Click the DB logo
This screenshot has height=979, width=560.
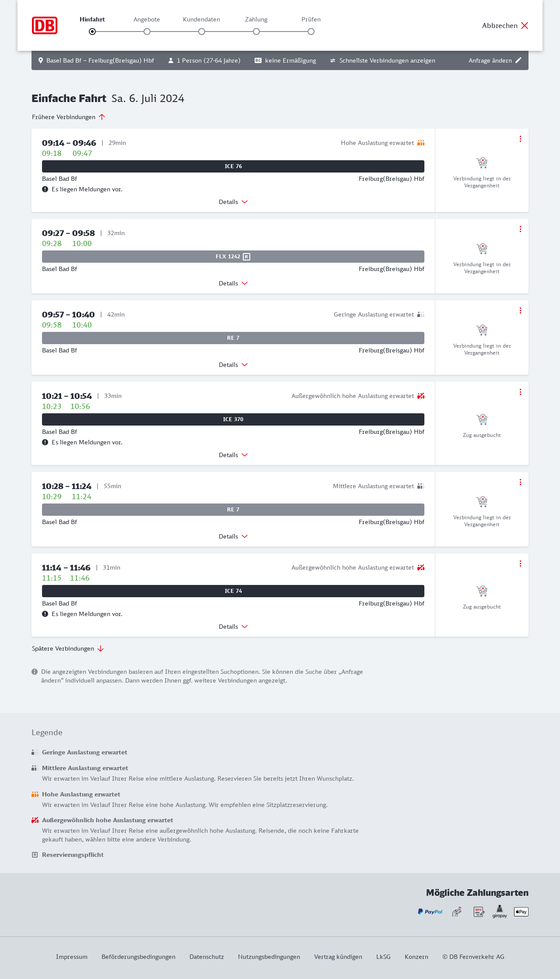(45, 25)
